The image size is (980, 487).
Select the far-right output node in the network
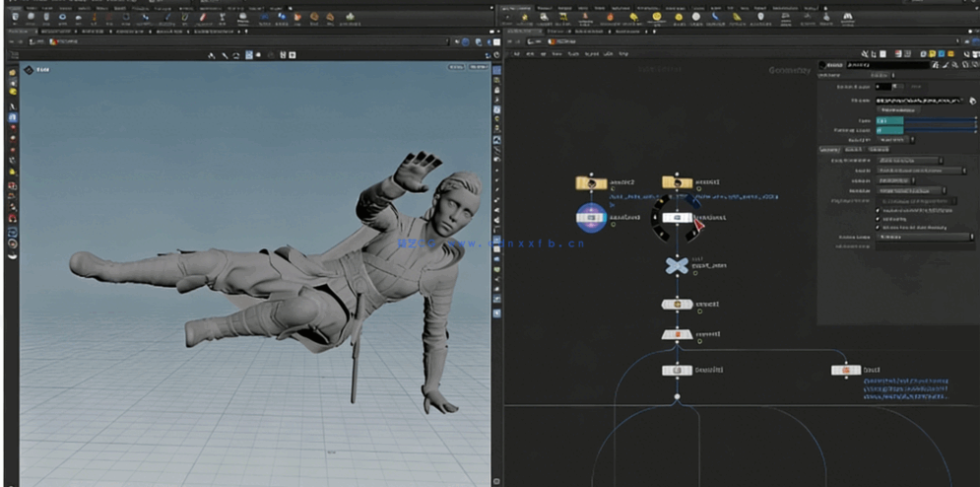(845, 371)
